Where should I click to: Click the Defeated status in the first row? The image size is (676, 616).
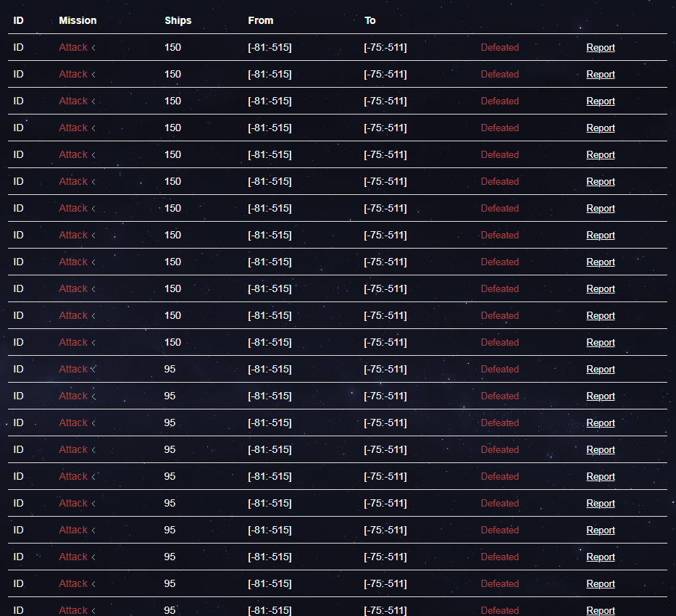coord(499,48)
